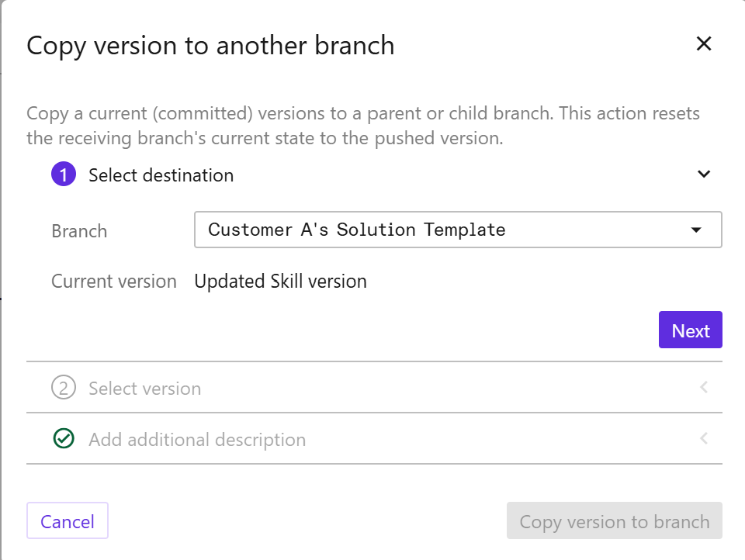Click Copy version to branch button
The width and height of the screenshot is (745, 560).
click(x=614, y=521)
